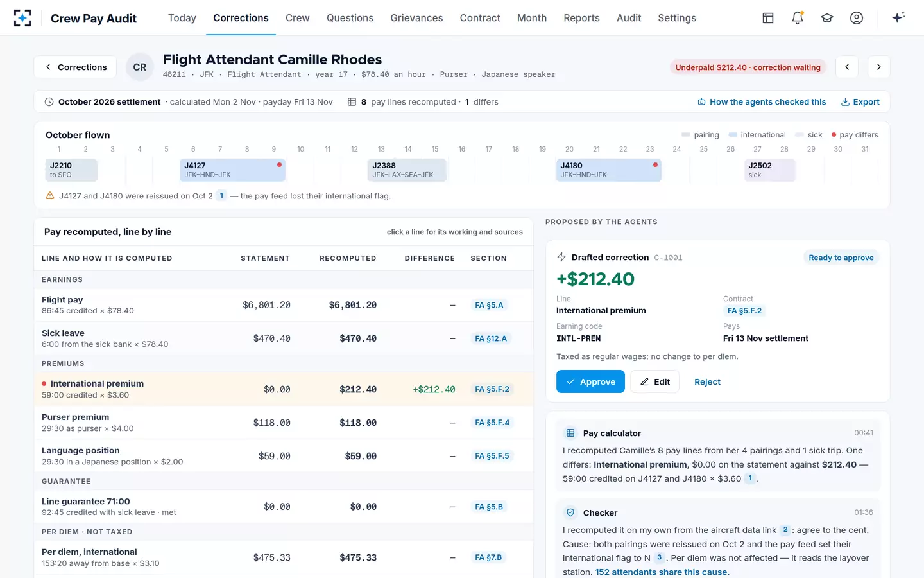Open the AI sparkle assistant icon
This screenshot has width=924, height=578.
pos(898,17)
